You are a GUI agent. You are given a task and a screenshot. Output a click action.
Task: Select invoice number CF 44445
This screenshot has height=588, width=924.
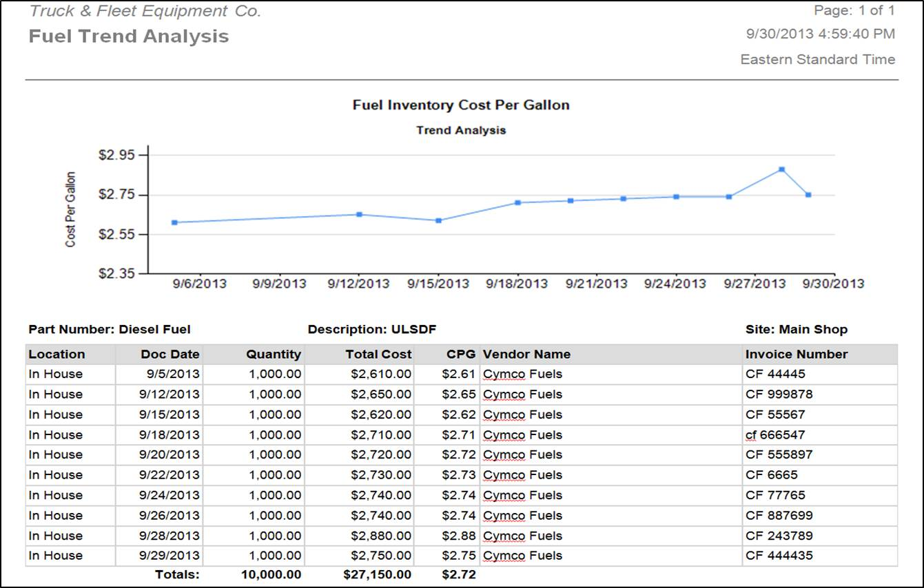point(775,375)
